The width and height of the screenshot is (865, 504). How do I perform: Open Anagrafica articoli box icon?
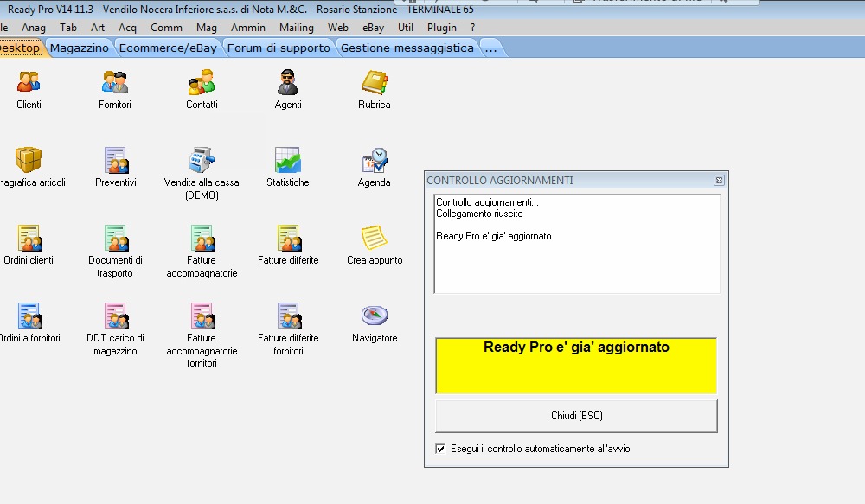coord(29,160)
